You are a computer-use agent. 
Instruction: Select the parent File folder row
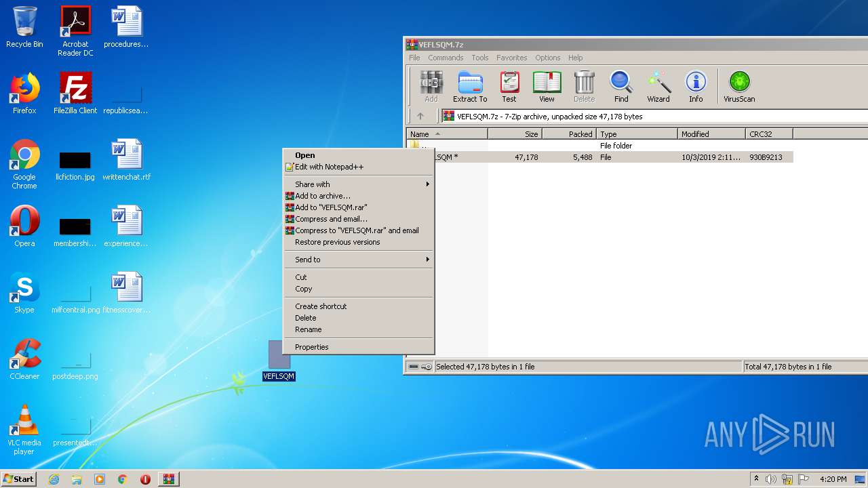point(599,146)
